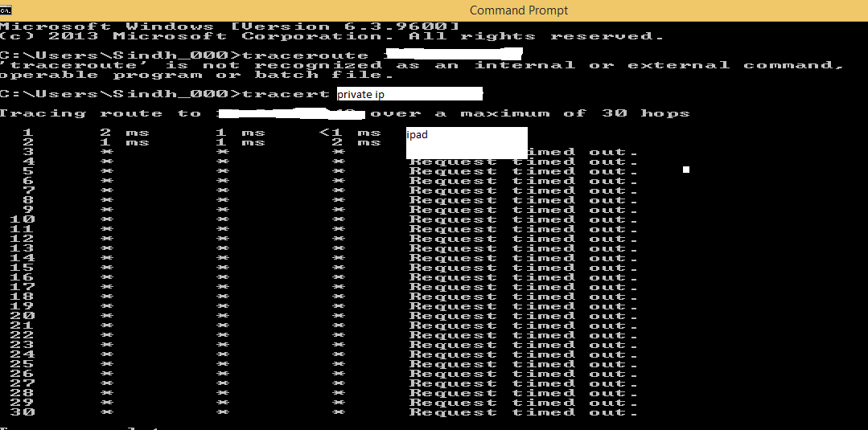Click the 'Tracing route to' text
The height and width of the screenshot is (430, 868).
click(100, 113)
